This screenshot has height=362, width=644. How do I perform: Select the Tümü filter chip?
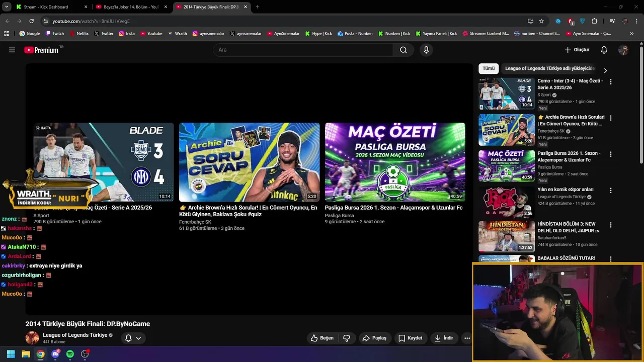[x=489, y=68]
